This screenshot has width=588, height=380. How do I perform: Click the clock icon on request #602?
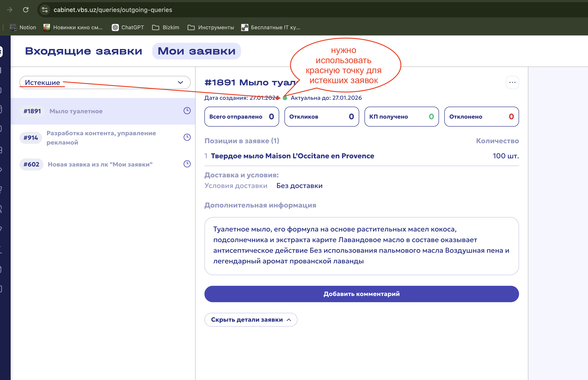(x=187, y=164)
